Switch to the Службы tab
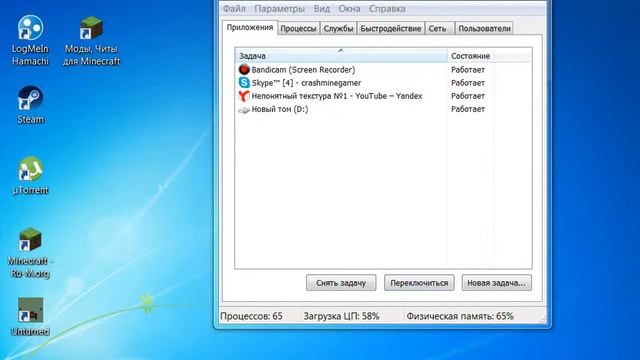Image resolution: width=640 pixels, height=360 pixels. pos(338,29)
